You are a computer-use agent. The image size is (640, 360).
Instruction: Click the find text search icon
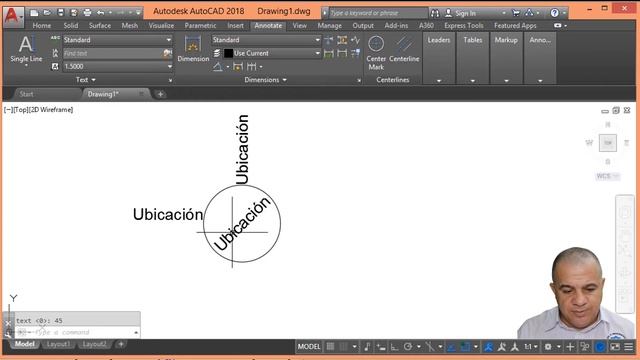pos(167,53)
